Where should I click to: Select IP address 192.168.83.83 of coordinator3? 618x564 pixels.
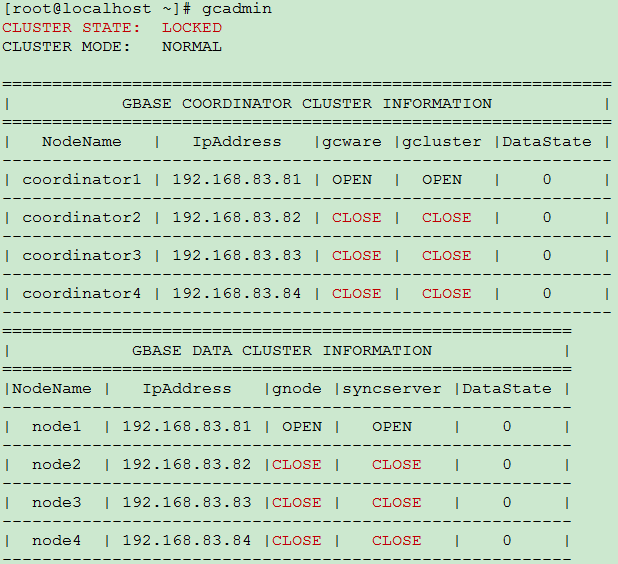tap(237, 255)
